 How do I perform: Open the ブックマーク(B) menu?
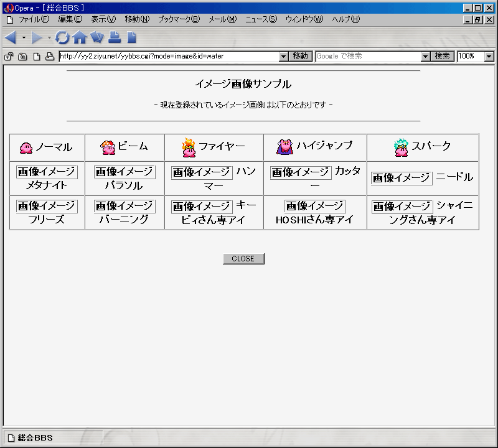point(179,19)
